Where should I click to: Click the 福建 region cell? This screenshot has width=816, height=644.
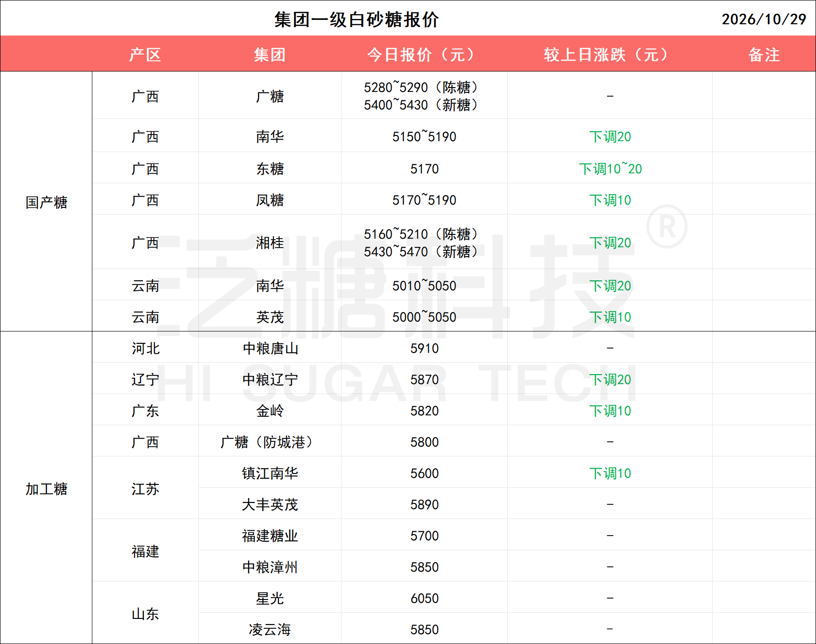click(145, 551)
